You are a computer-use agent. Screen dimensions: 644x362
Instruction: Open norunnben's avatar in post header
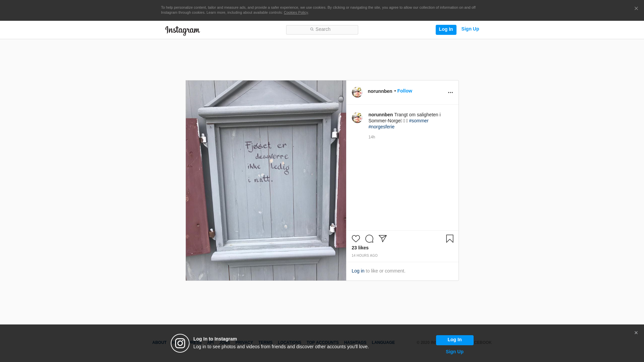click(357, 92)
